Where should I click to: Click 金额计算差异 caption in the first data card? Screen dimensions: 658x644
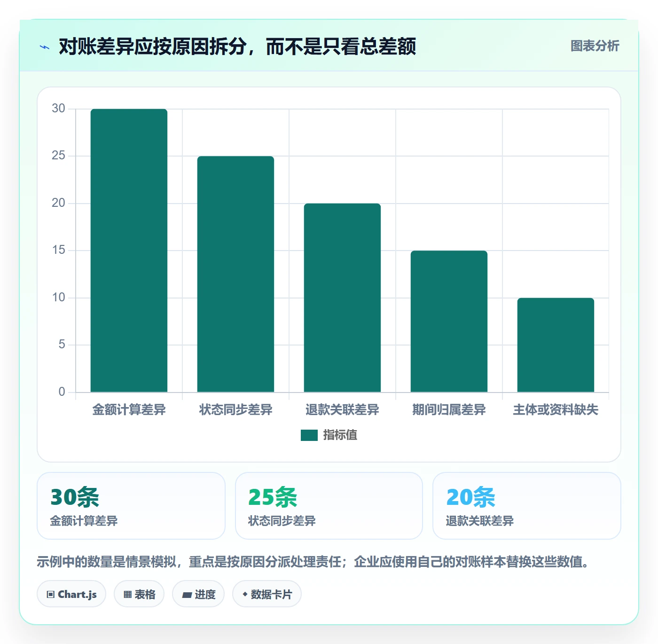pos(84,521)
